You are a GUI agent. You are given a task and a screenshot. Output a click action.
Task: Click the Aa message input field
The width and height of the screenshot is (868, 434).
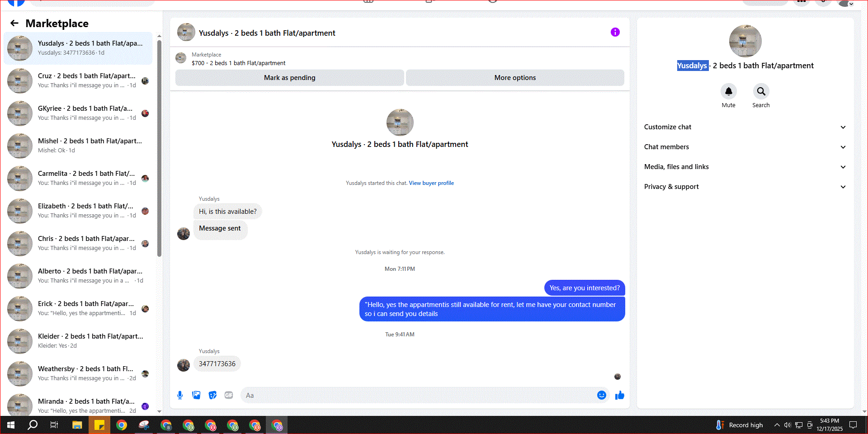tap(418, 395)
